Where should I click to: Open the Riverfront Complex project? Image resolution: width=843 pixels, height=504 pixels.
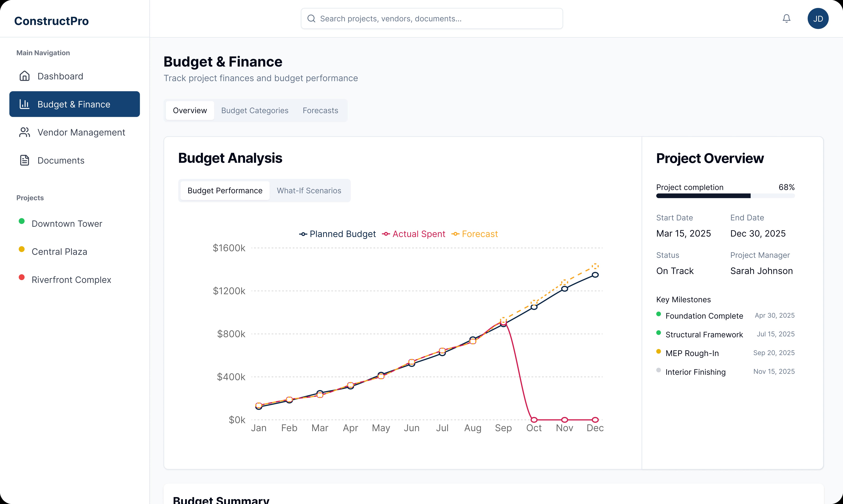pos(71,280)
